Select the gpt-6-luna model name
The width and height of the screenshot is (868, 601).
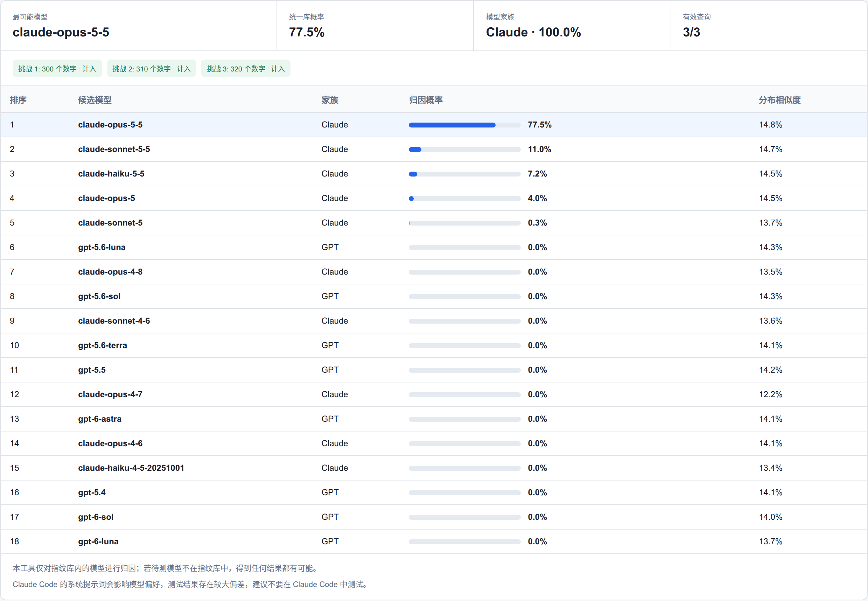pos(98,541)
